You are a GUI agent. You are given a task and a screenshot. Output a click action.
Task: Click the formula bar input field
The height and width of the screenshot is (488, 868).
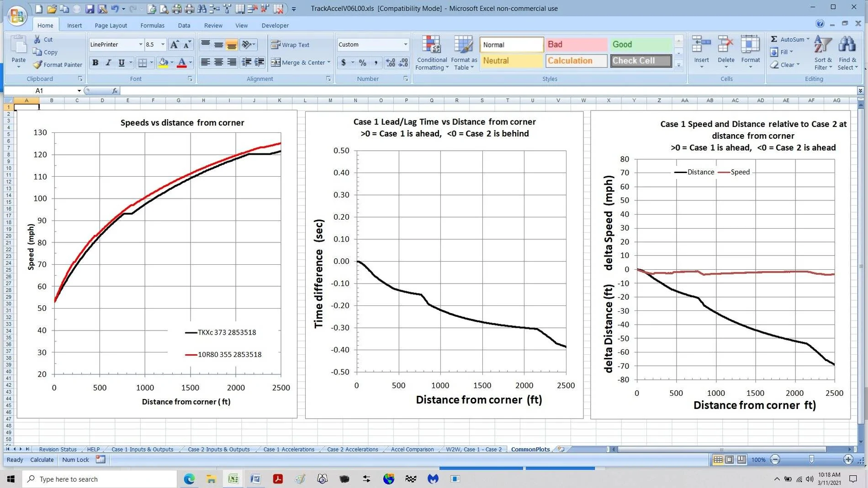coord(488,91)
